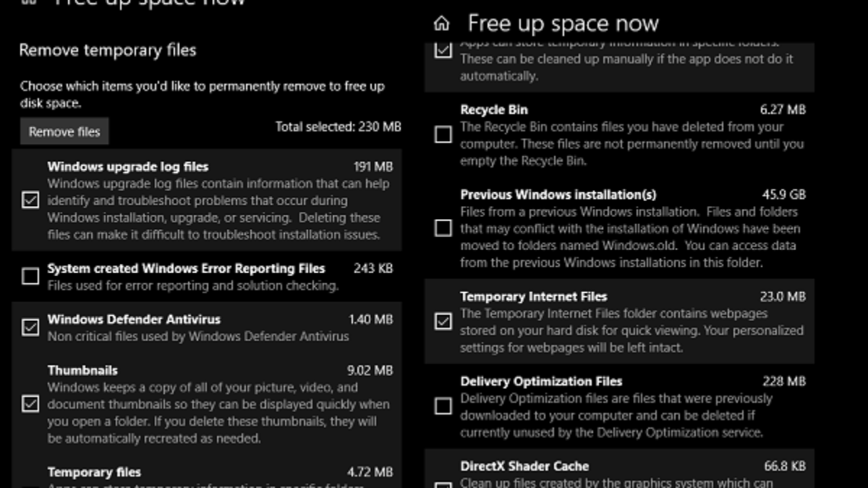Select the Temporary files entry title
This screenshot has height=488, width=868.
94,472
